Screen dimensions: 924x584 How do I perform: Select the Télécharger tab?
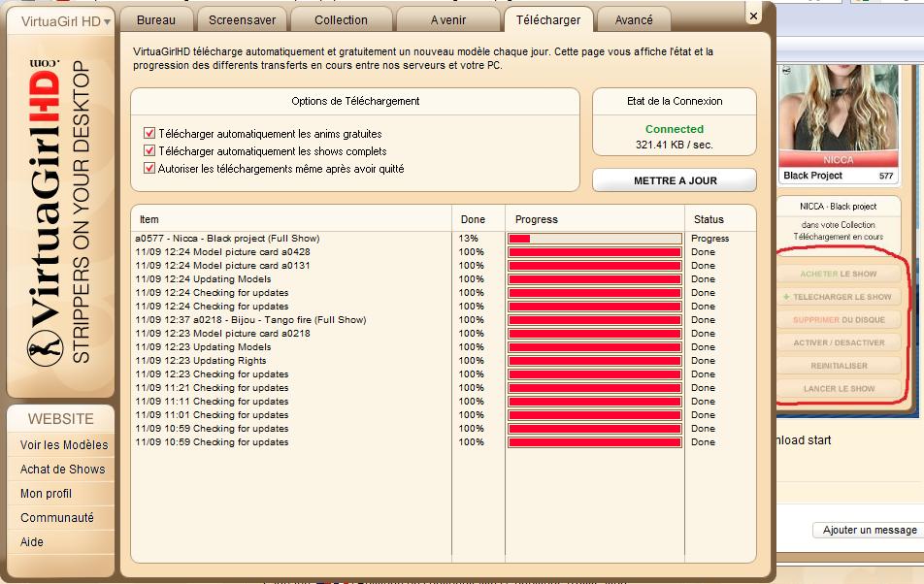548,20
